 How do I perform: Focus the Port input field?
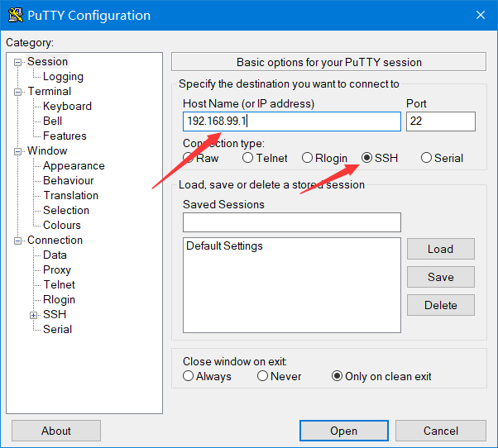tap(441, 122)
